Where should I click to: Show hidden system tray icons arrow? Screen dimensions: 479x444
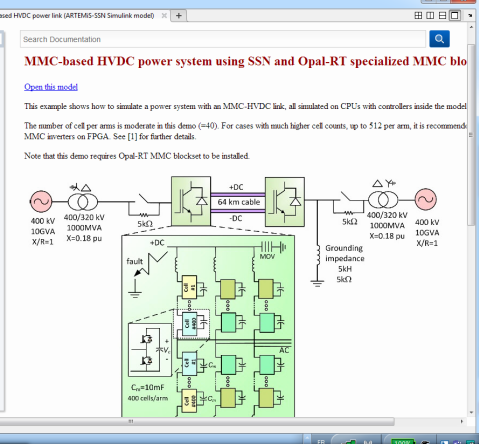(x=307, y=440)
